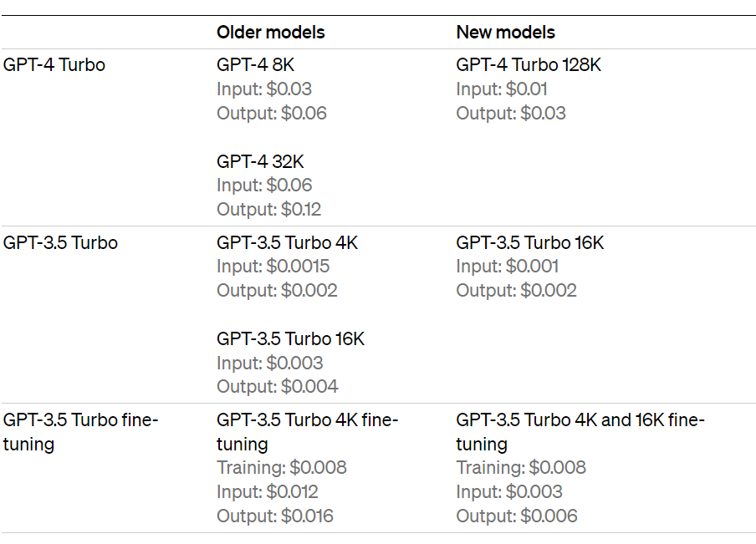The image size is (756, 544).
Task: Select the 'GPT-3.5 Turbo 4K' model name
Action: [287, 243]
